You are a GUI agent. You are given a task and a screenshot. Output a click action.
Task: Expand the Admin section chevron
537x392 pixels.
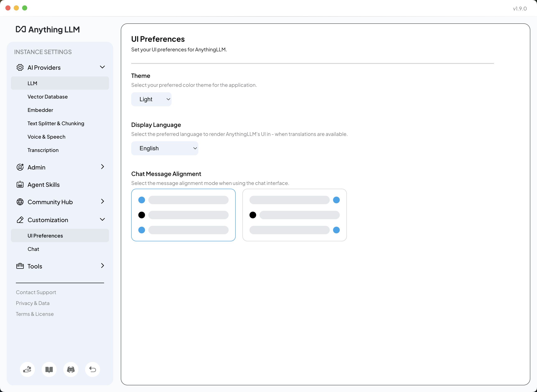point(102,167)
